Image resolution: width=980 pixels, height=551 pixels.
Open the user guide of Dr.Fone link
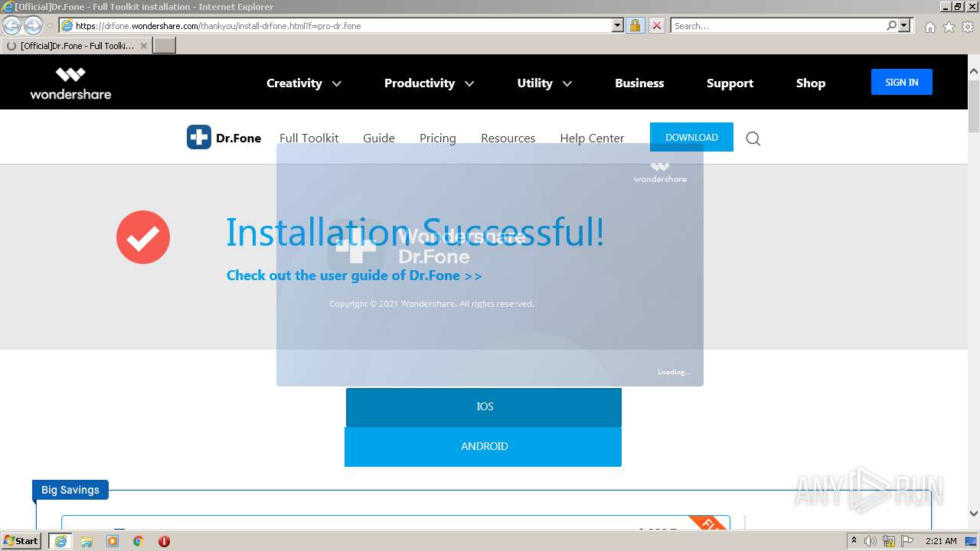point(354,275)
